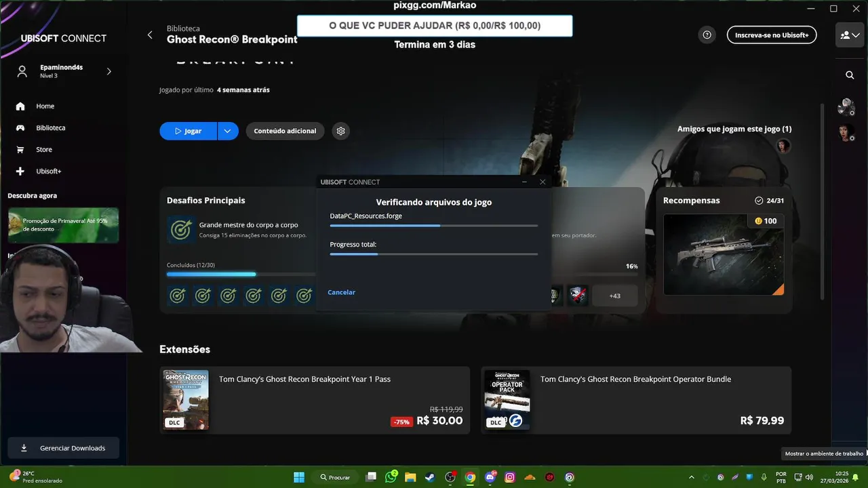Open game settings gear icon
Screen dimensions: 868x488
[341, 131]
